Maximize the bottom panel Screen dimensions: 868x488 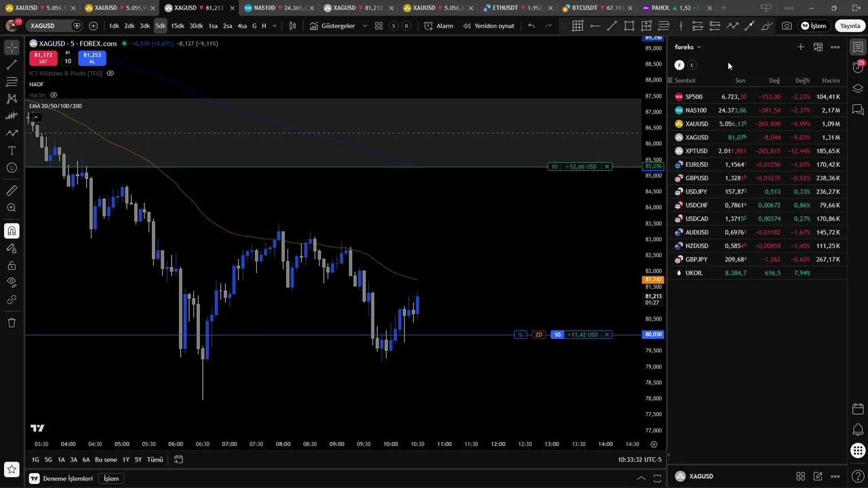pyautogui.click(x=657, y=479)
